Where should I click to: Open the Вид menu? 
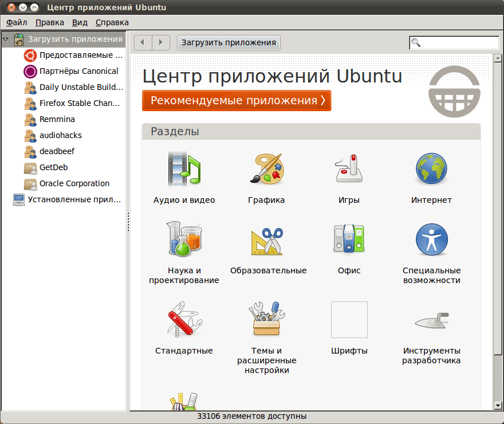[80, 22]
